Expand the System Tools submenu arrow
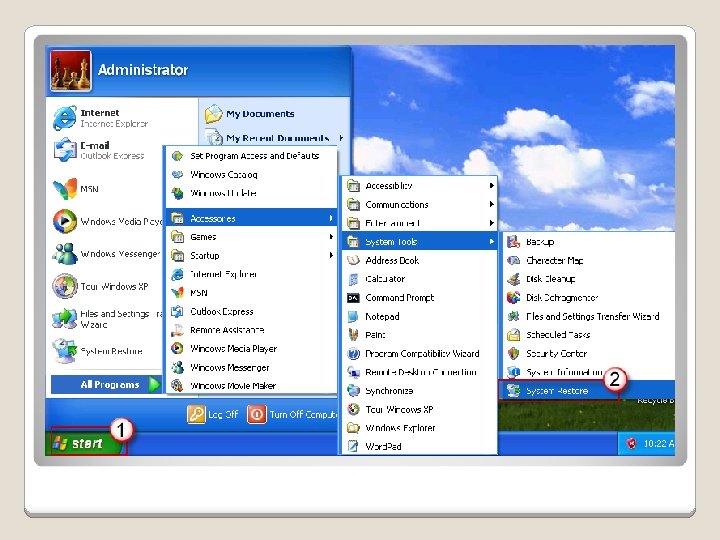 click(491, 242)
